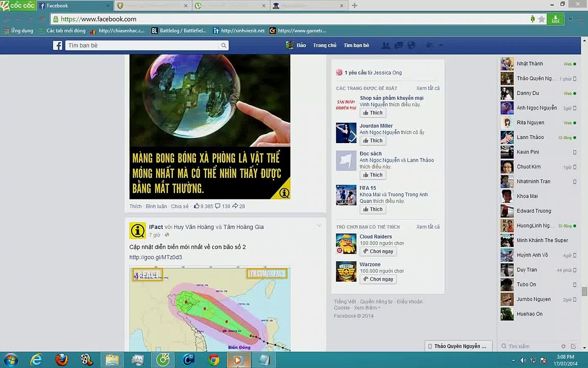Click Bình luận link under bubble post
Screen dimensions: 588x368
(x=156, y=206)
